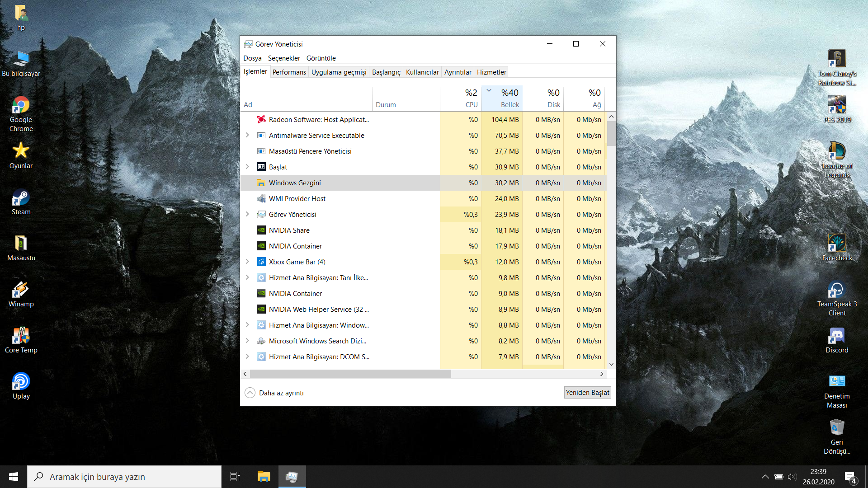Sort processes by CPU column header
This screenshot has width=868, height=488.
461,98
